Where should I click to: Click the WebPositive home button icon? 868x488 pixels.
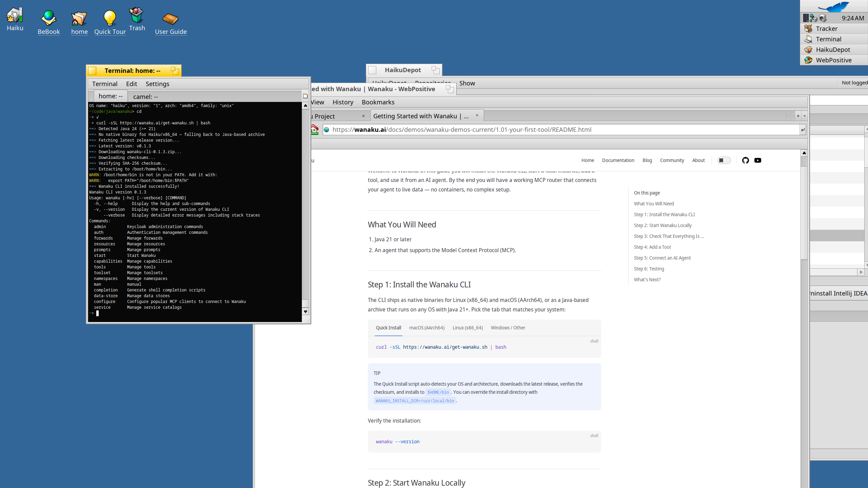(x=315, y=129)
